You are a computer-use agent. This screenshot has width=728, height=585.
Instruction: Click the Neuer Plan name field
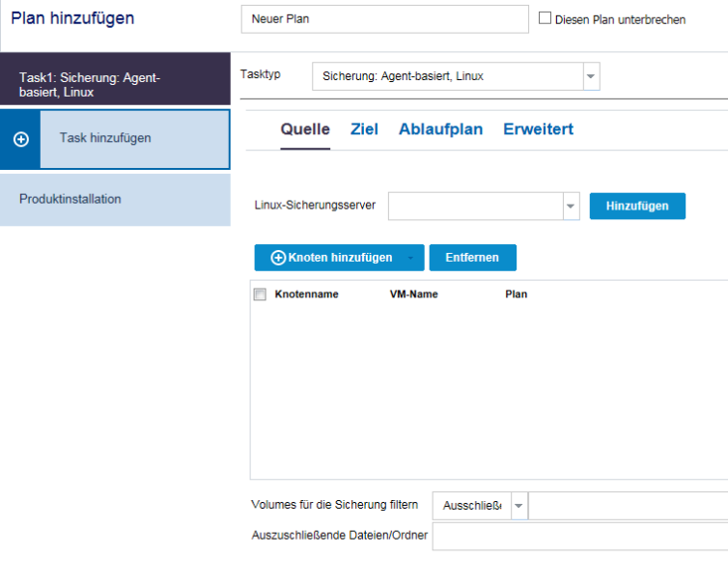coord(384,19)
